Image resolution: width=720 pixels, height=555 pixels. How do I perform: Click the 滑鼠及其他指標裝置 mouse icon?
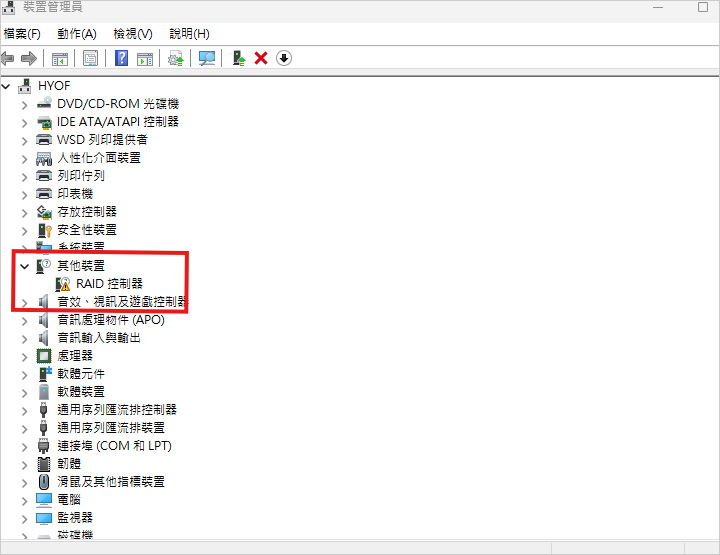[x=44, y=482]
